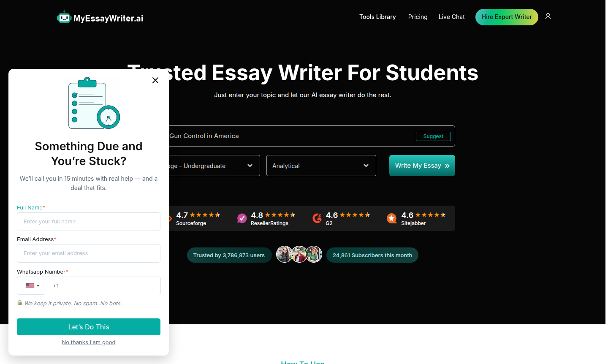Click the MyEssayWriter.ai robot logo

[x=64, y=17]
